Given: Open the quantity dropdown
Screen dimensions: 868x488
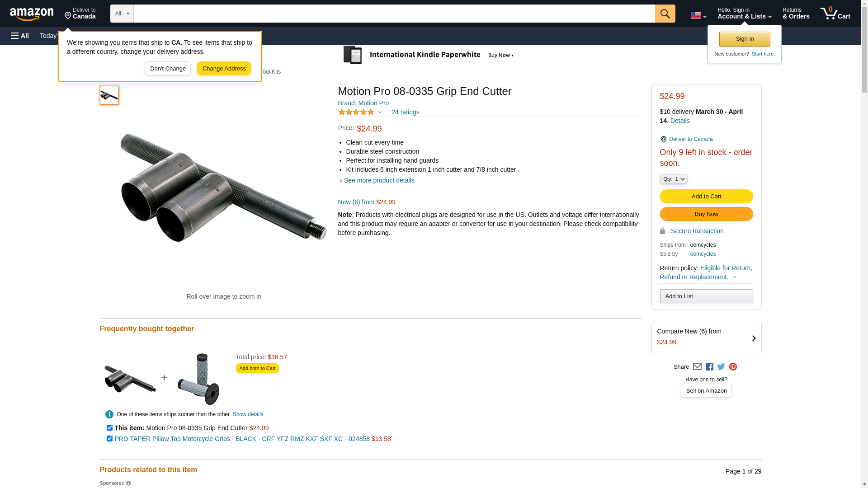Looking at the screenshot, I should click(x=674, y=179).
